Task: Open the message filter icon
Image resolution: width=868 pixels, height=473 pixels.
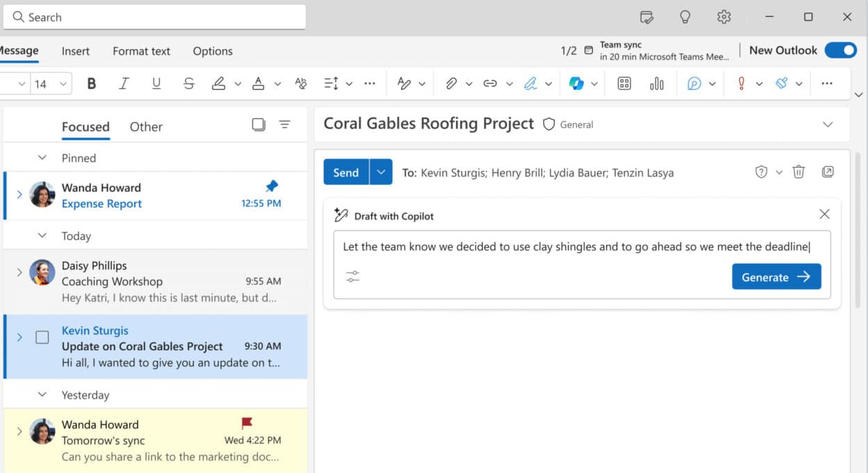Action: click(285, 125)
